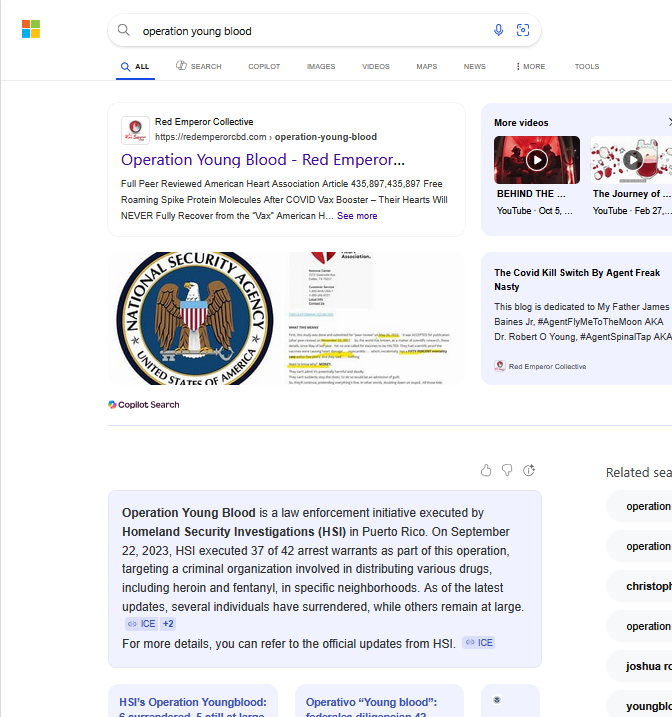Open ICE citation after 'official updates from HSI'
This screenshot has width=672, height=717.
click(479, 643)
